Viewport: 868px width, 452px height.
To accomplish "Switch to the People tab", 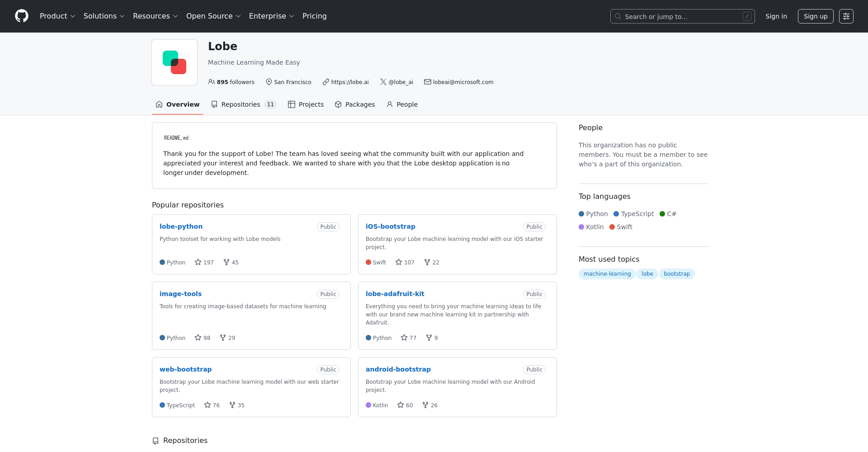I will [x=402, y=104].
